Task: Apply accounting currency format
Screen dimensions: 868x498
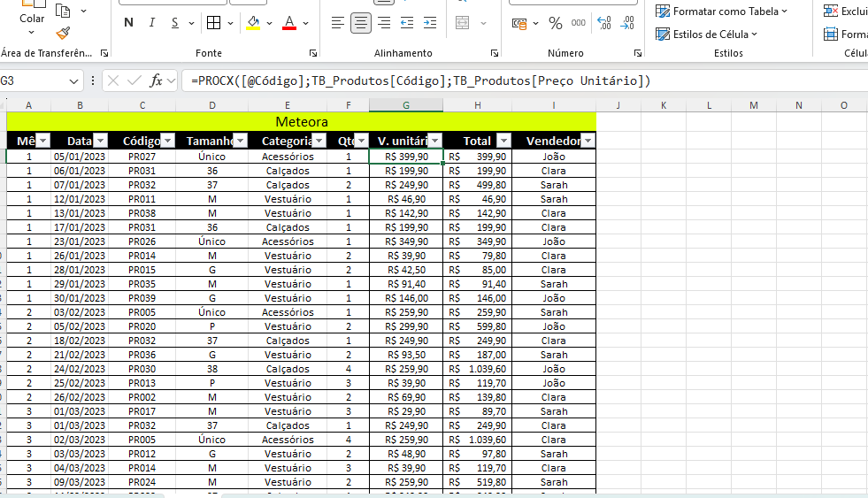Action: [519, 23]
